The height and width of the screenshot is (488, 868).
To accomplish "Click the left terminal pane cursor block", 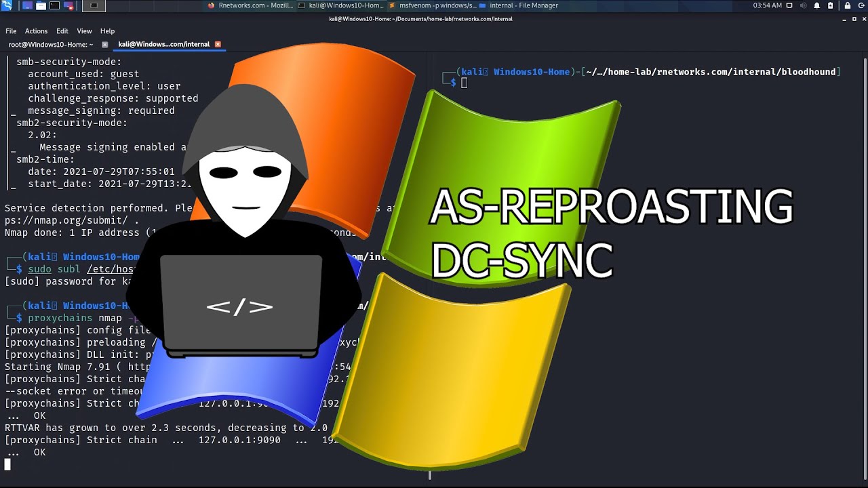I will point(7,465).
